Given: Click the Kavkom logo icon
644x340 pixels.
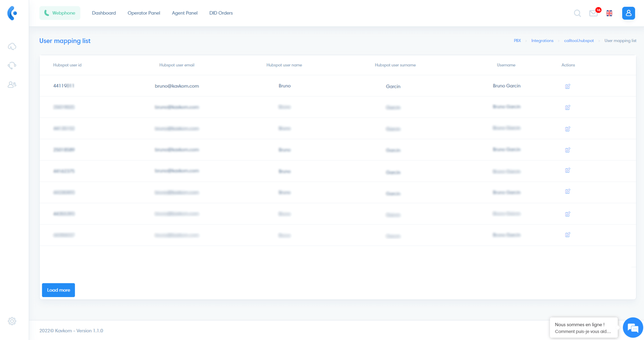Looking at the screenshot, I should [x=12, y=13].
